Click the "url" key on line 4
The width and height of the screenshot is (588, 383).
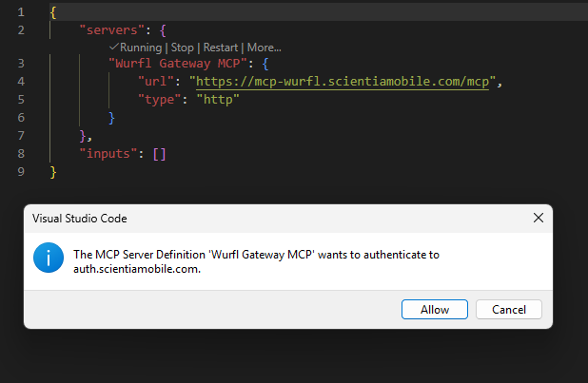click(156, 82)
